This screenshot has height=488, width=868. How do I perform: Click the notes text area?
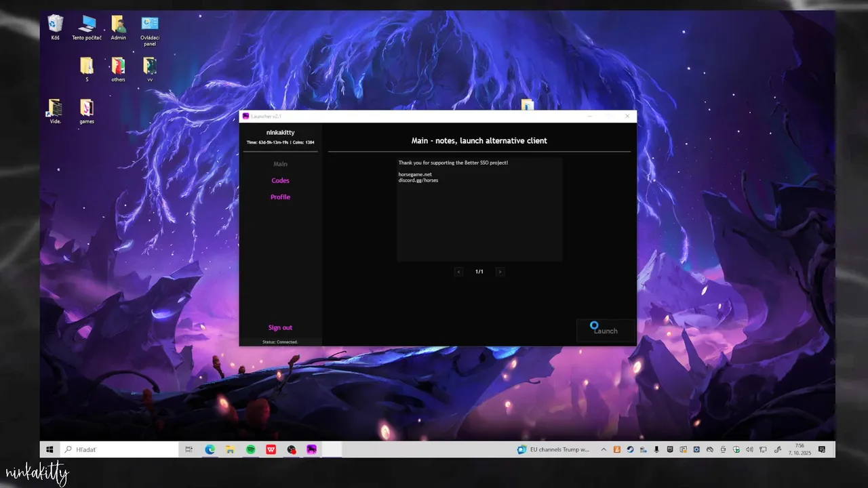click(x=479, y=209)
